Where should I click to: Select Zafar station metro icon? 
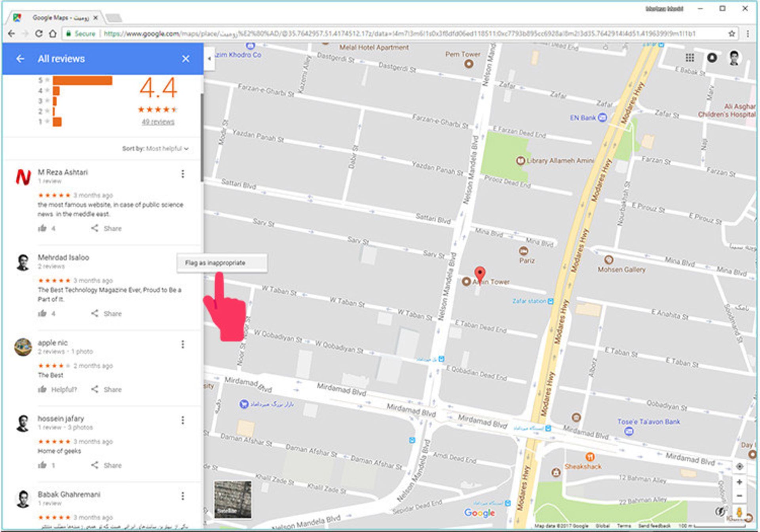click(550, 301)
